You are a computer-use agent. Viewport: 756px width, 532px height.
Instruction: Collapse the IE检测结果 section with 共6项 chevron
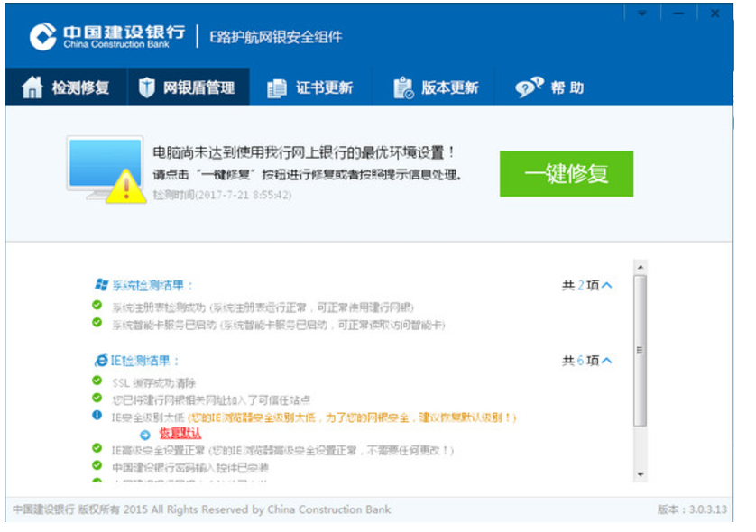click(x=607, y=361)
